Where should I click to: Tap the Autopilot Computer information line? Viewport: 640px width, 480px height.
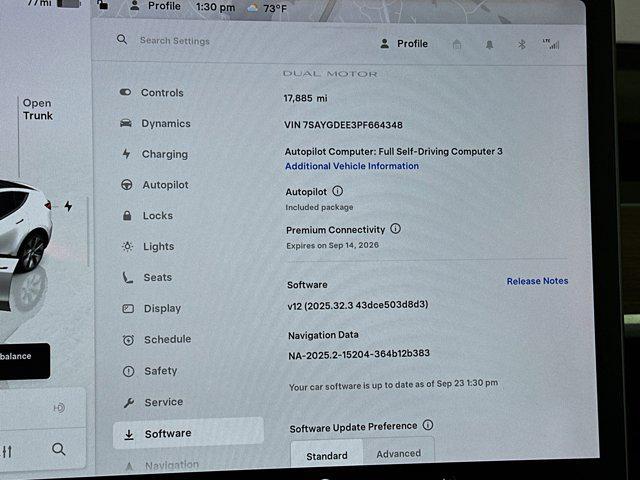[x=393, y=151]
